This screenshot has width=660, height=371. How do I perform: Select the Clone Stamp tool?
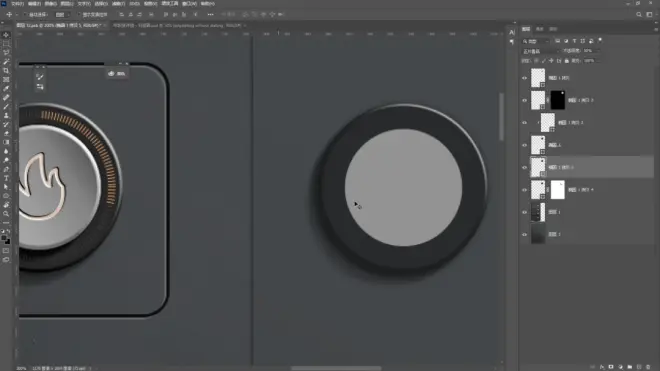(x=6, y=115)
